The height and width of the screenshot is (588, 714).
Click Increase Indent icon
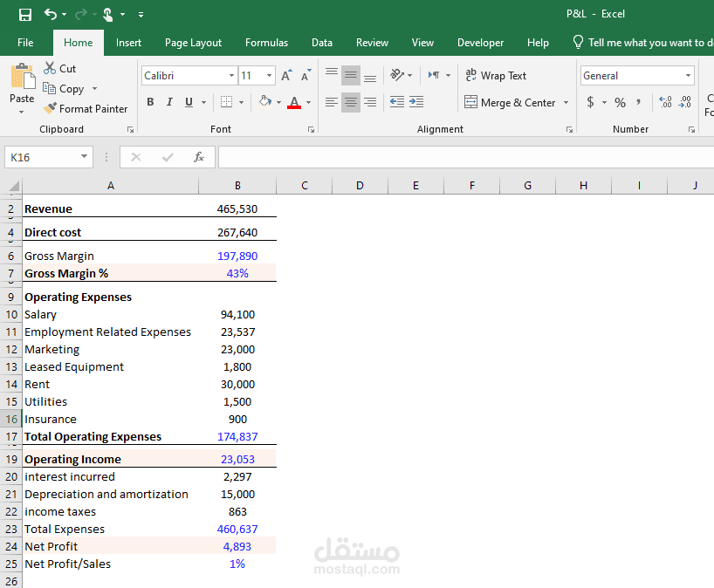pyautogui.click(x=416, y=102)
